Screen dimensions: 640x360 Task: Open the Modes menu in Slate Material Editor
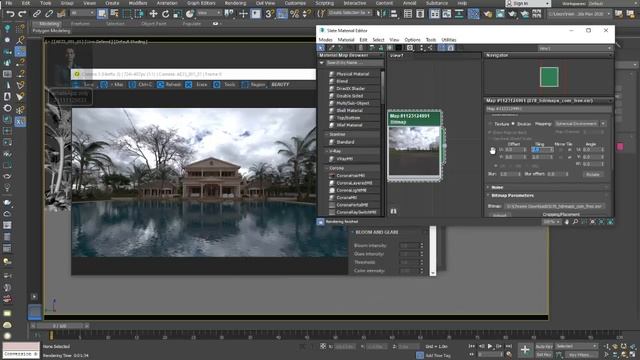point(325,40)
